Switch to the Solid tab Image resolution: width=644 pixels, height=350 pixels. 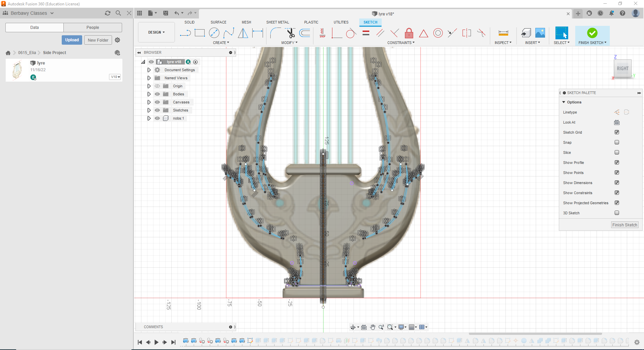[x=190, y=22]
